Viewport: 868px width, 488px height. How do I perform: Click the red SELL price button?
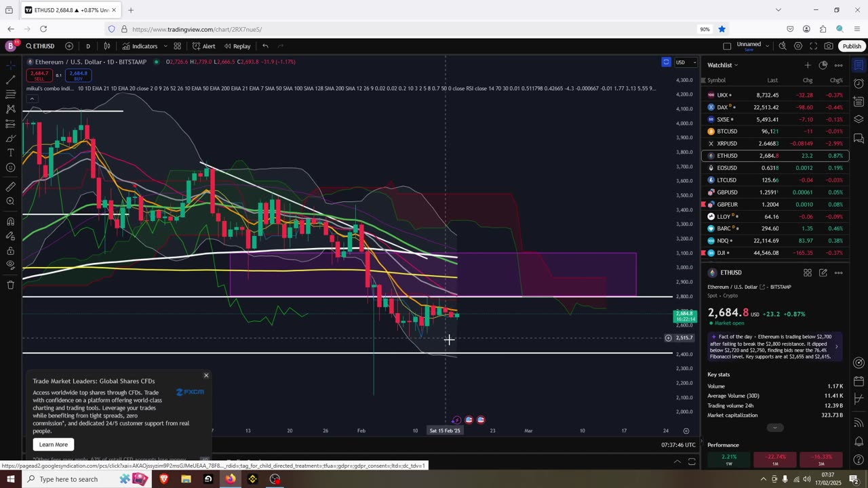click(x=39, y=75)
